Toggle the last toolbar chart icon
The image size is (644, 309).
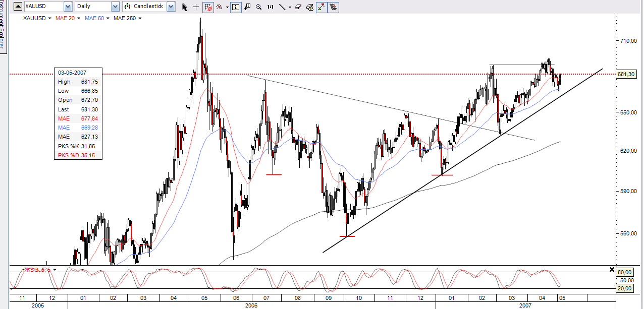tap(333, 7)
